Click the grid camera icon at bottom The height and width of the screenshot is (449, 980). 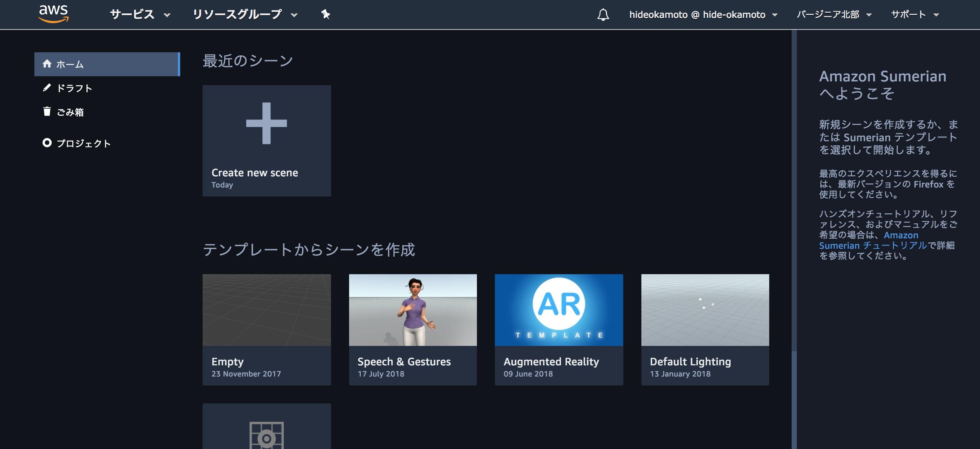tap(266, 435)
